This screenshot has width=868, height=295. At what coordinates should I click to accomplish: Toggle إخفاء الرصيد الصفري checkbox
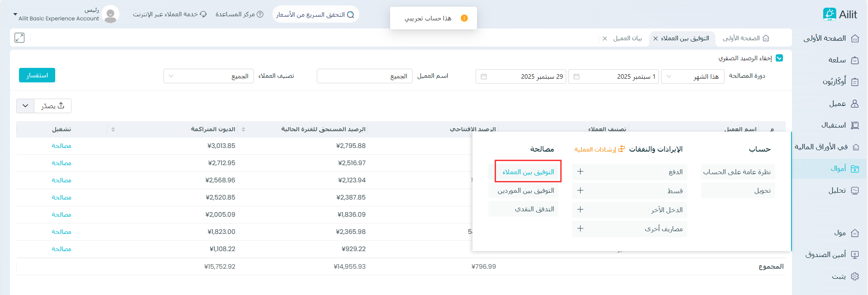779,58
